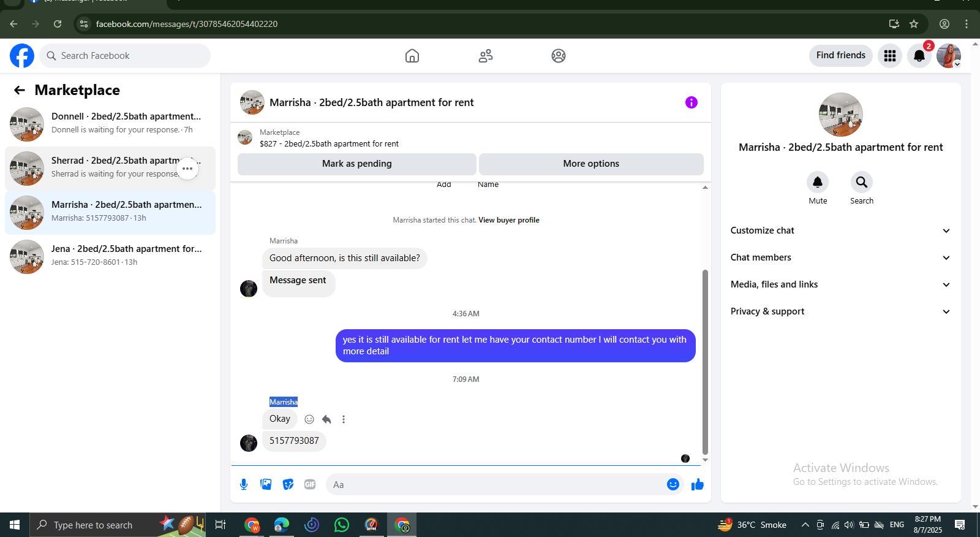Reload the browser page

point(58,24)
